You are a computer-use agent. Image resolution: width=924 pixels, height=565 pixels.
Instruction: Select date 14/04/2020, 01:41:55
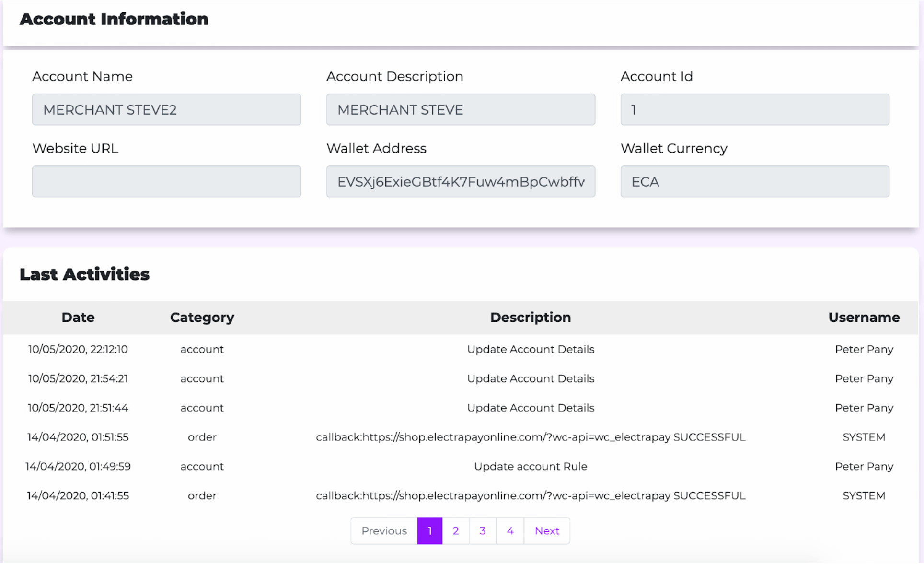tap(78, 495)
